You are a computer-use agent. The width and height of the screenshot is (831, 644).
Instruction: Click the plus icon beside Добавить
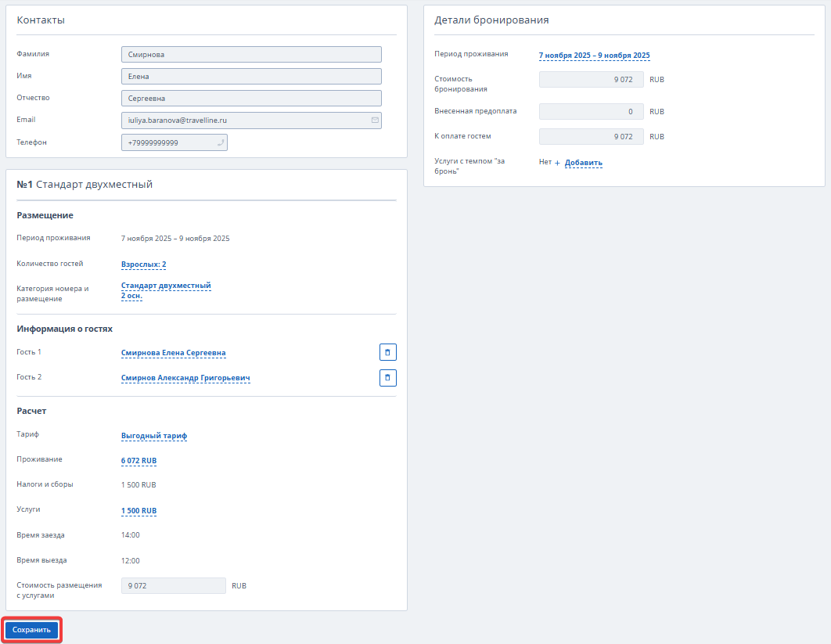coord(558,163)
